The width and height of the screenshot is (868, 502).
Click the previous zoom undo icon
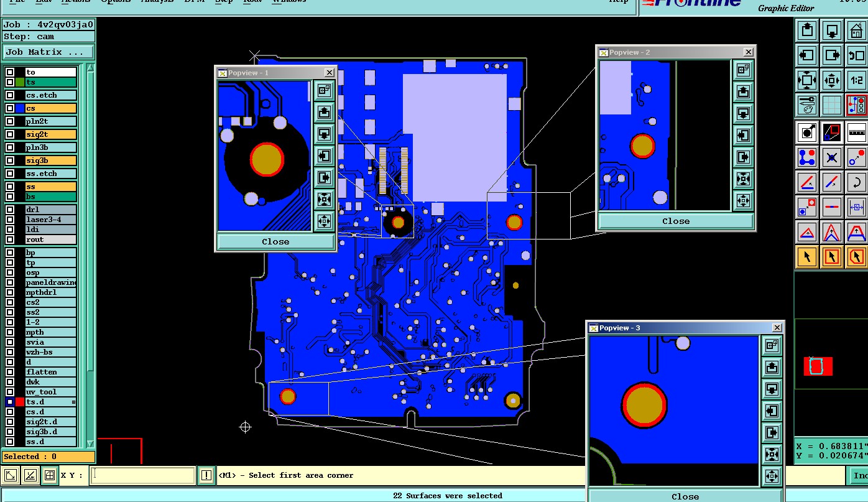[857, 55]
